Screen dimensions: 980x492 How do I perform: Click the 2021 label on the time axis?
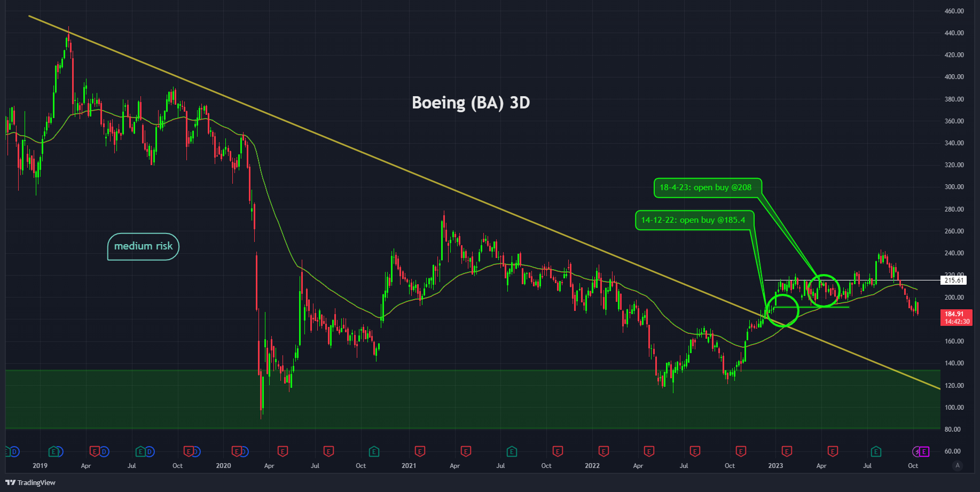point(409,466)
